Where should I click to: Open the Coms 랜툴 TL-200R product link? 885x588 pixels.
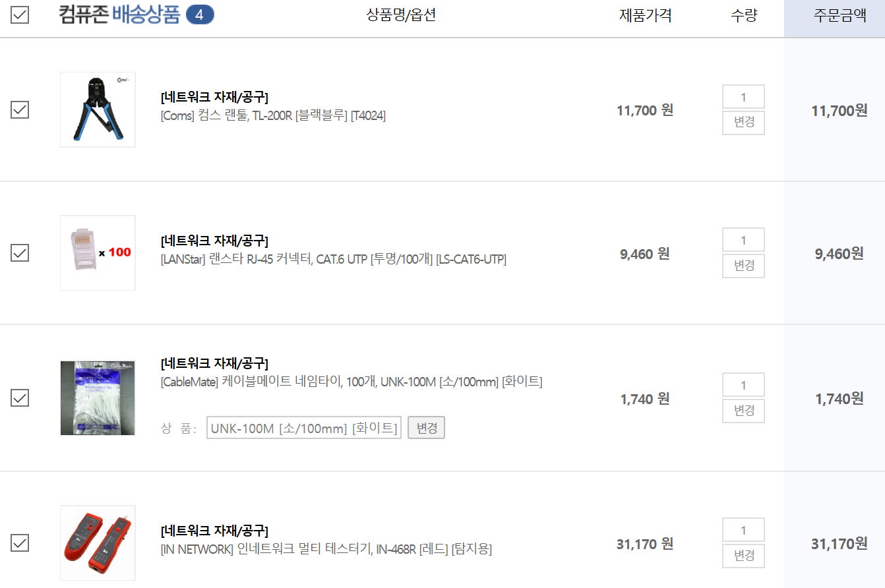(273, 116)
